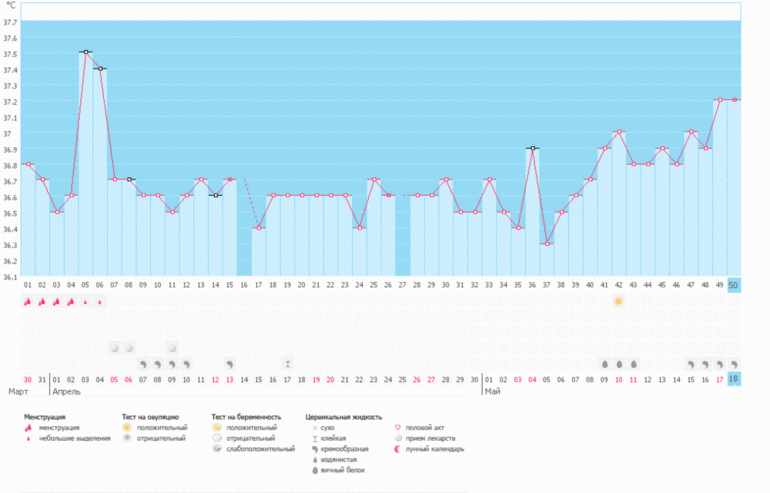This screenshot has width=770, height=493.
Task: Select the medication icon on cycle day 07
Action: click(x=114, y=348)
